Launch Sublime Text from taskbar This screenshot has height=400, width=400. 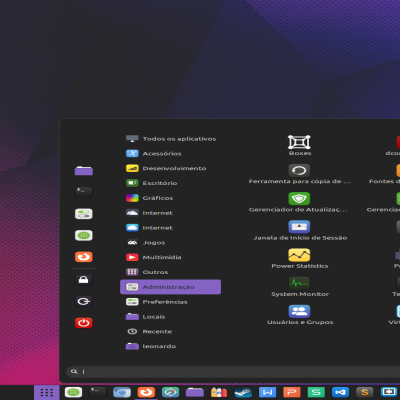365,392
